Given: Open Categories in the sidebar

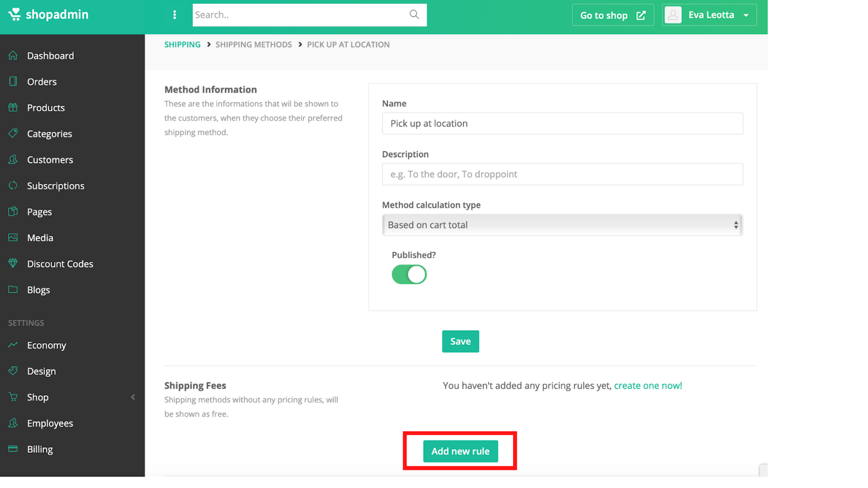Looking at the screenshot, I should (x=49, y=134).
